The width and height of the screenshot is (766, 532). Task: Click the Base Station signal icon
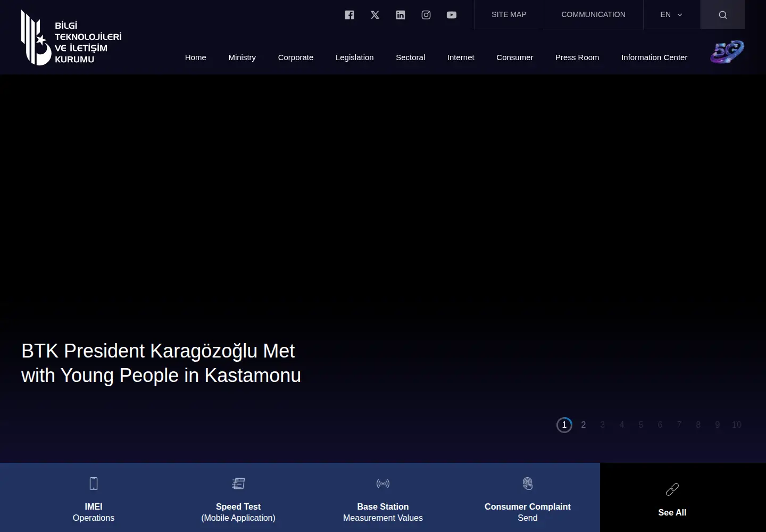point(383,484)
